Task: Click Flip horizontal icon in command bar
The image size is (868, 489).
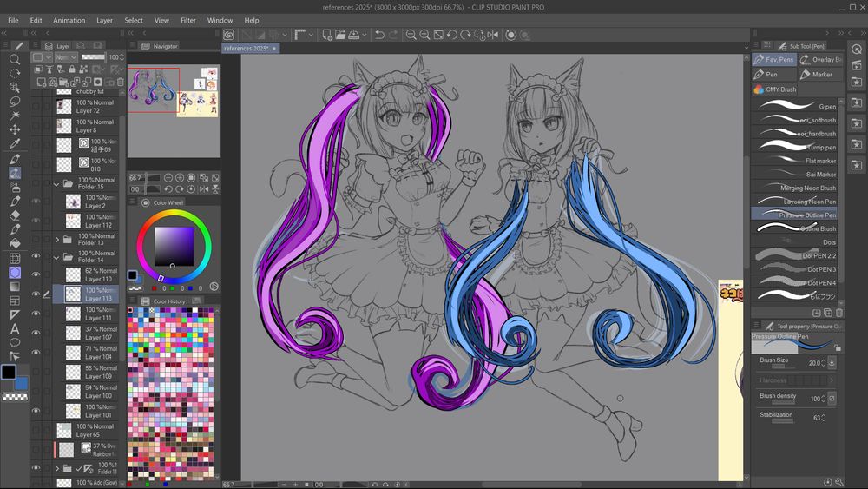Action: coord(493,35)
